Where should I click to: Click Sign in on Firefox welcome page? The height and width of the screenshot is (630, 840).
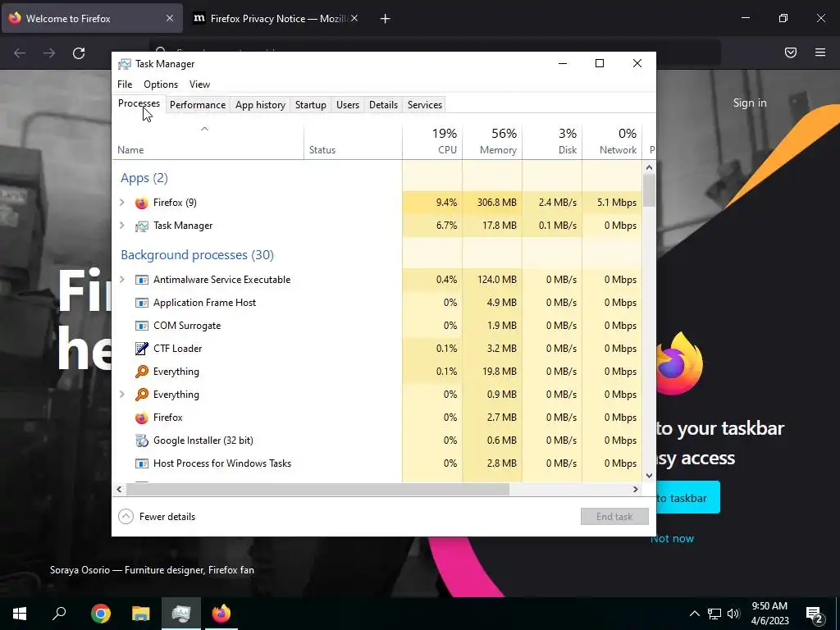click(750, 103)
